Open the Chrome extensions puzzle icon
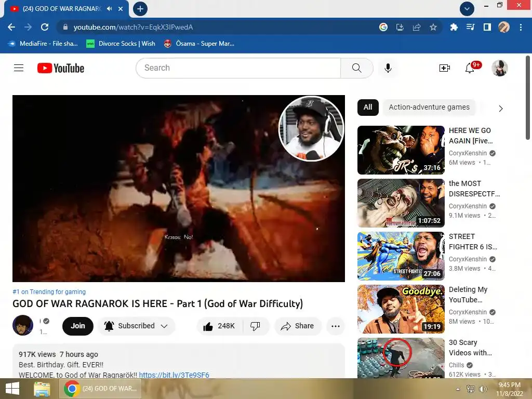The height and width of the screenshot is (399, 532). point(454,27)
